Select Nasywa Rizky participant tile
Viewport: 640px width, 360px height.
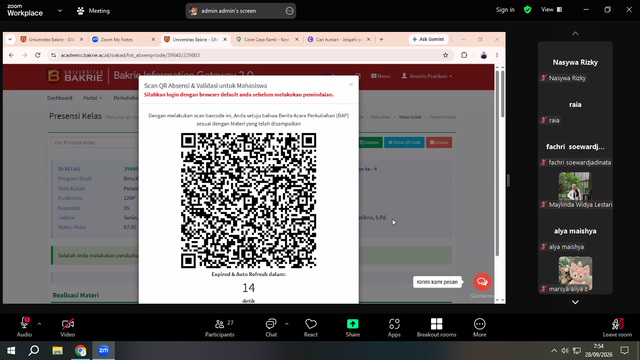[575, 62]
